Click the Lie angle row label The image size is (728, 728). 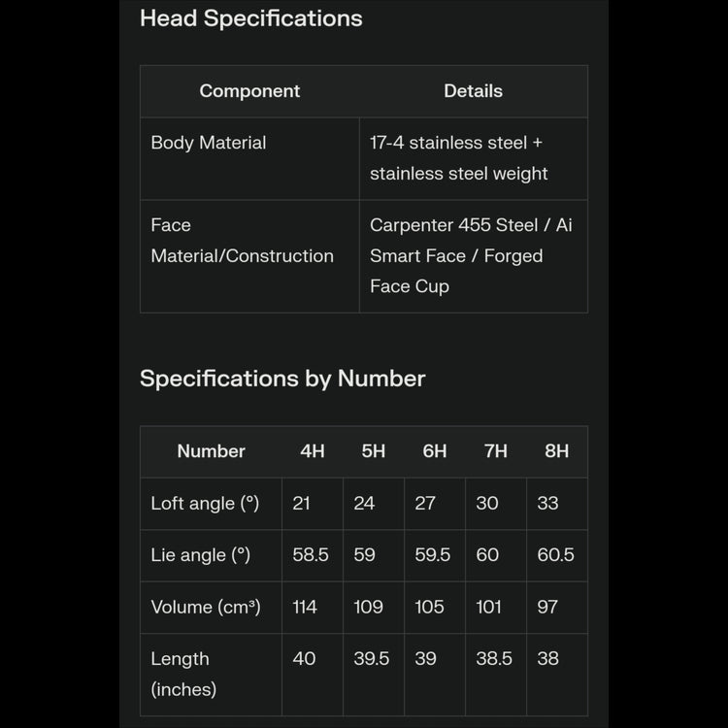200,555
